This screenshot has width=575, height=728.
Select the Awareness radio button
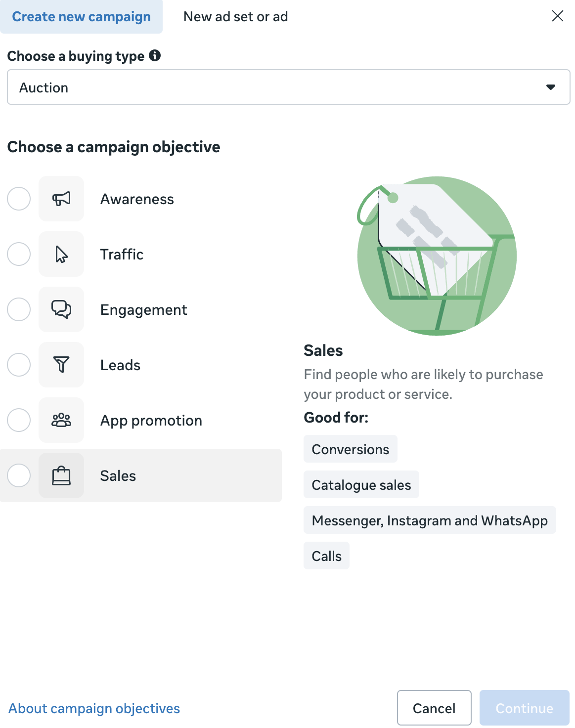click(19, 199)
